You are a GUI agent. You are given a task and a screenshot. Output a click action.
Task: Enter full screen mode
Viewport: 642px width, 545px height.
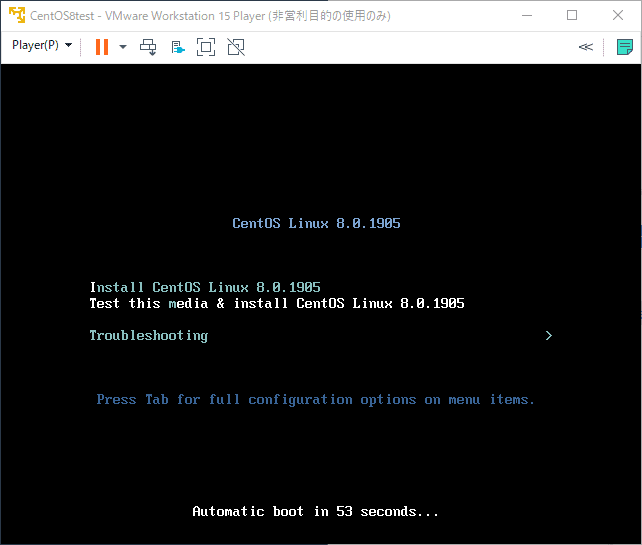[206, 47]
